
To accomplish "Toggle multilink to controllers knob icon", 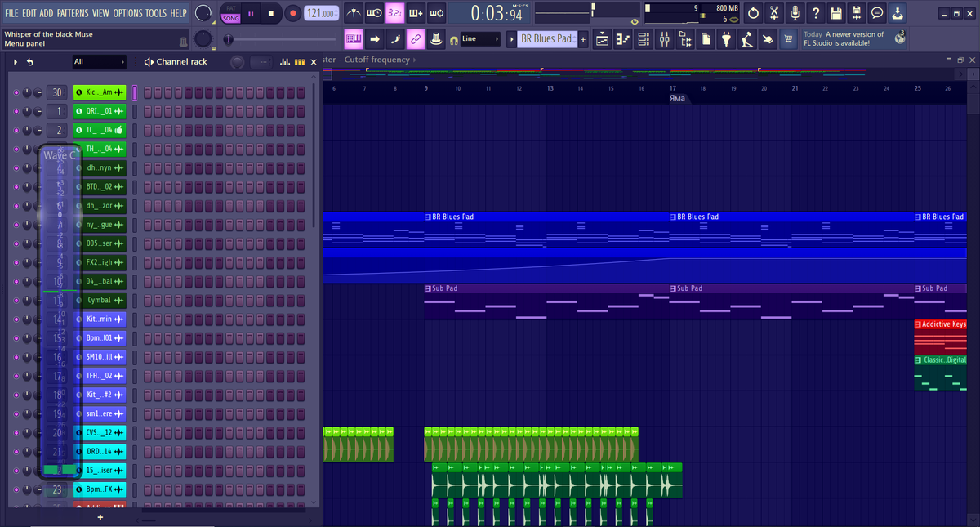I will tap(435, 38).
